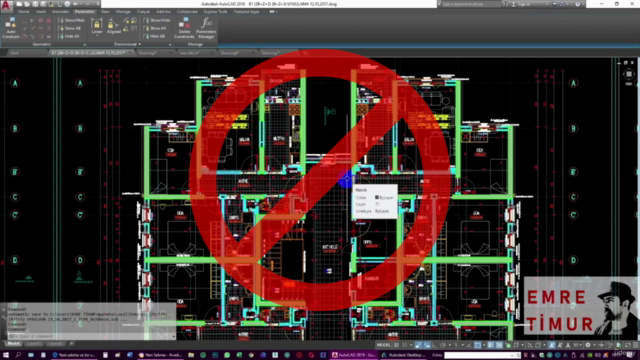
Task: Toggle MODEL space button in status bar
Action: (x=383, y=345)
